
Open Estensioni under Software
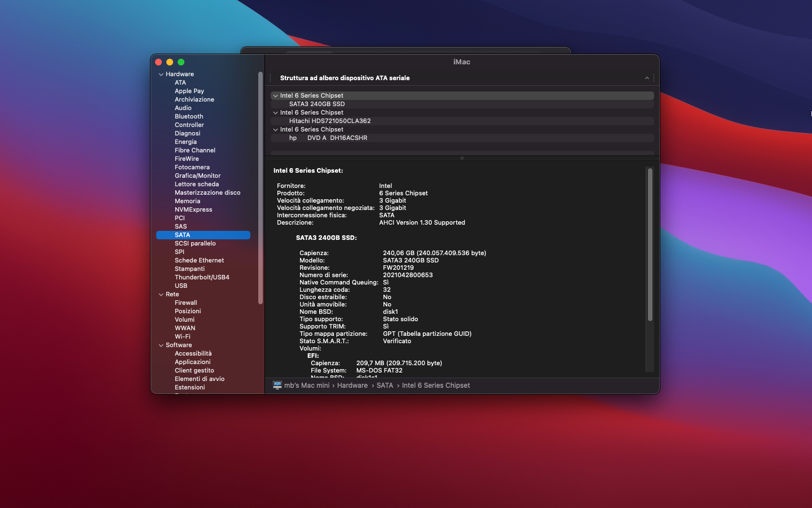tap(189, 387)
